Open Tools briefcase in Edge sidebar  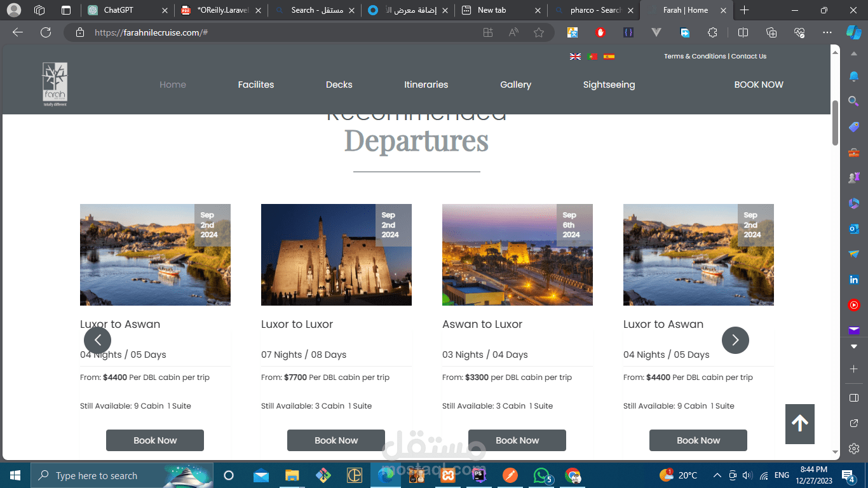(854, 152)
